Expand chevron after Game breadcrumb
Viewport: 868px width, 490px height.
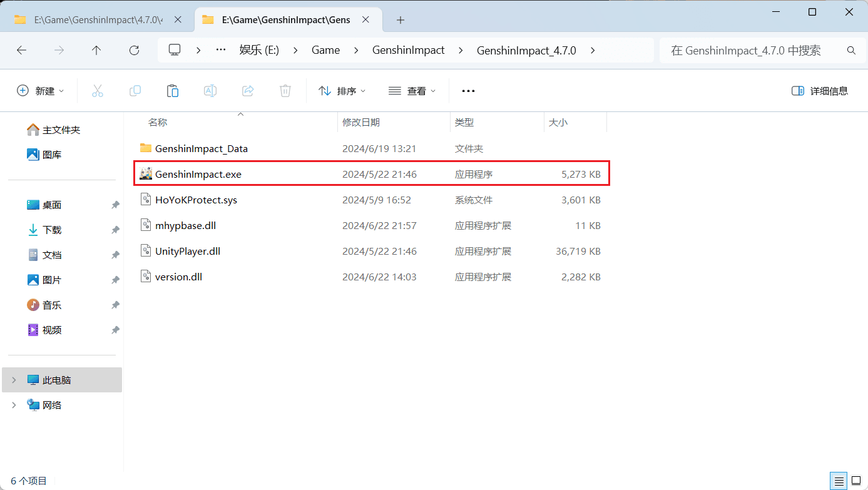coord(356,50)
